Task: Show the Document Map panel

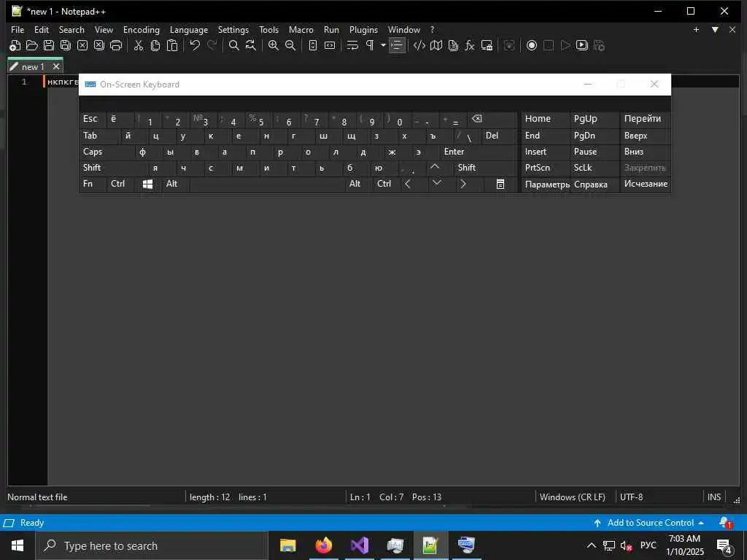Action: 436,46
